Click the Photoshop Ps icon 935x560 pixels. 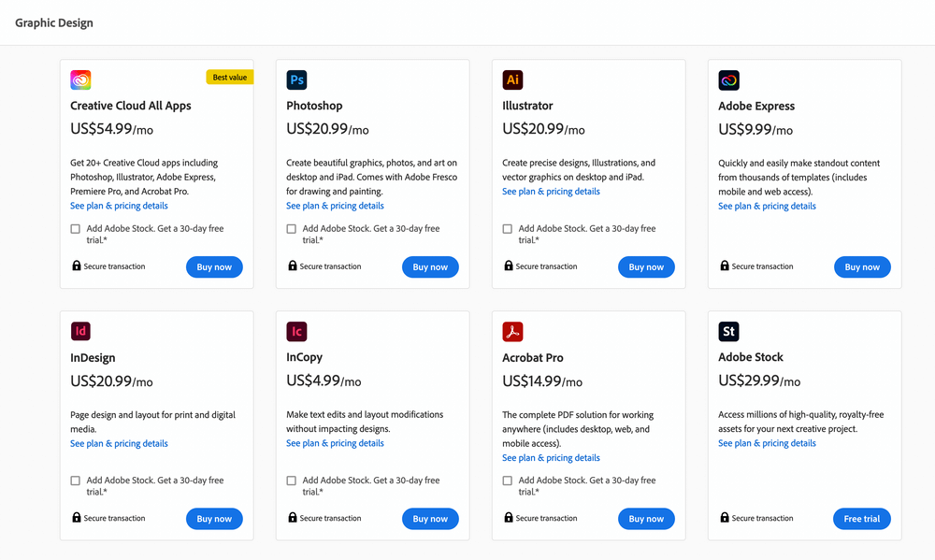(x=296, y=79)
